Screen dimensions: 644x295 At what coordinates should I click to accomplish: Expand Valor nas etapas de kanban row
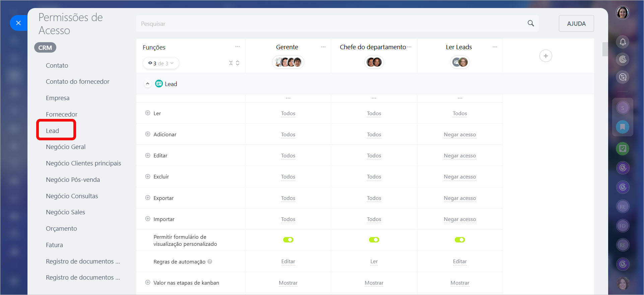(x=147, y=283)
